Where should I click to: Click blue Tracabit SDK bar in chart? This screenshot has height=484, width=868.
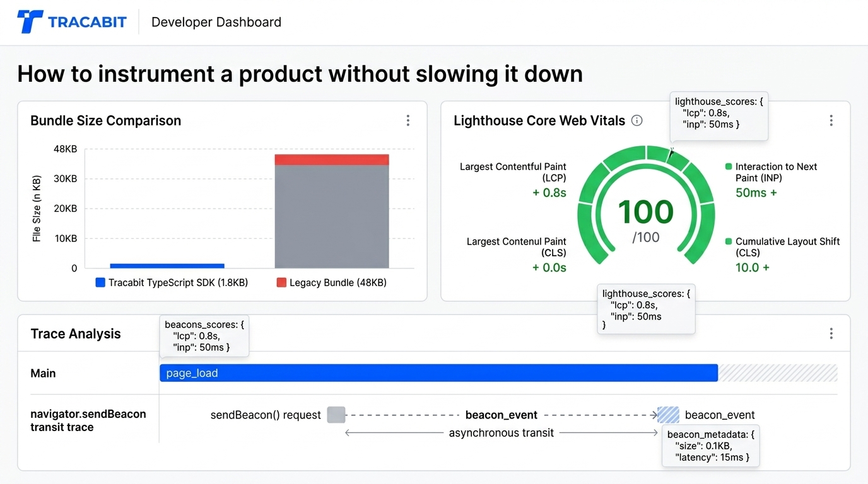[x=167, y=266]
